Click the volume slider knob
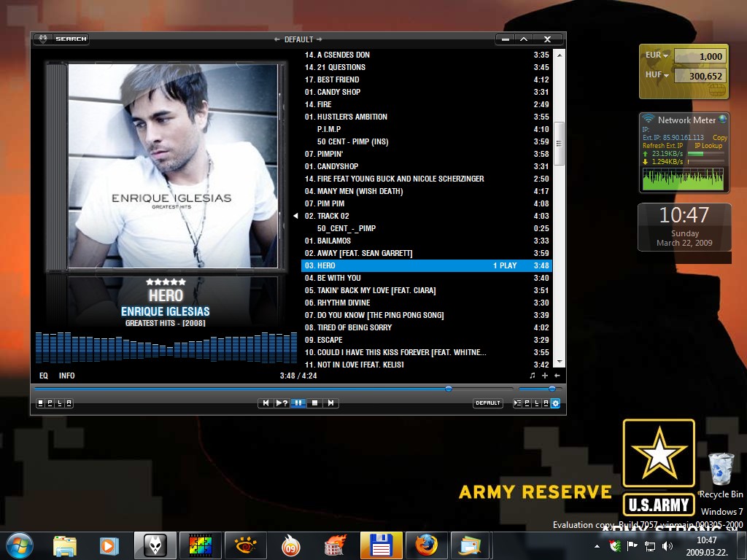This screenshot has height=560, width=747. (x=552, y=389)
